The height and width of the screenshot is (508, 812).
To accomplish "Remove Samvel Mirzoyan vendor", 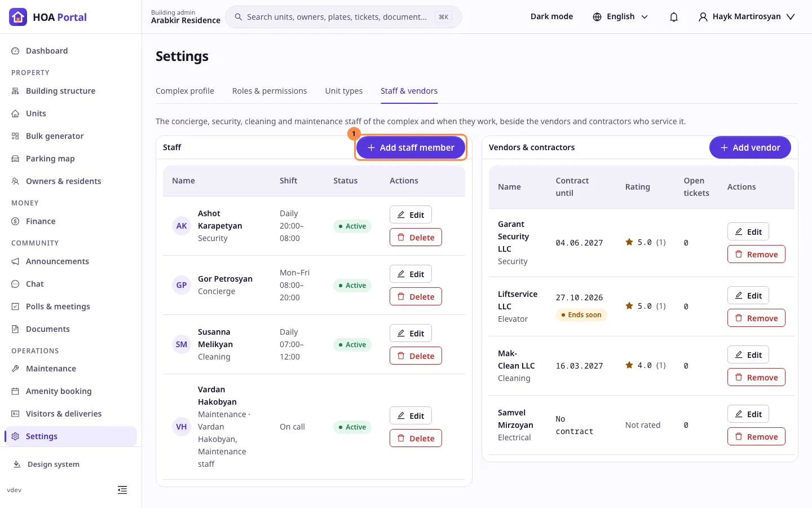I will click(756, 436).
